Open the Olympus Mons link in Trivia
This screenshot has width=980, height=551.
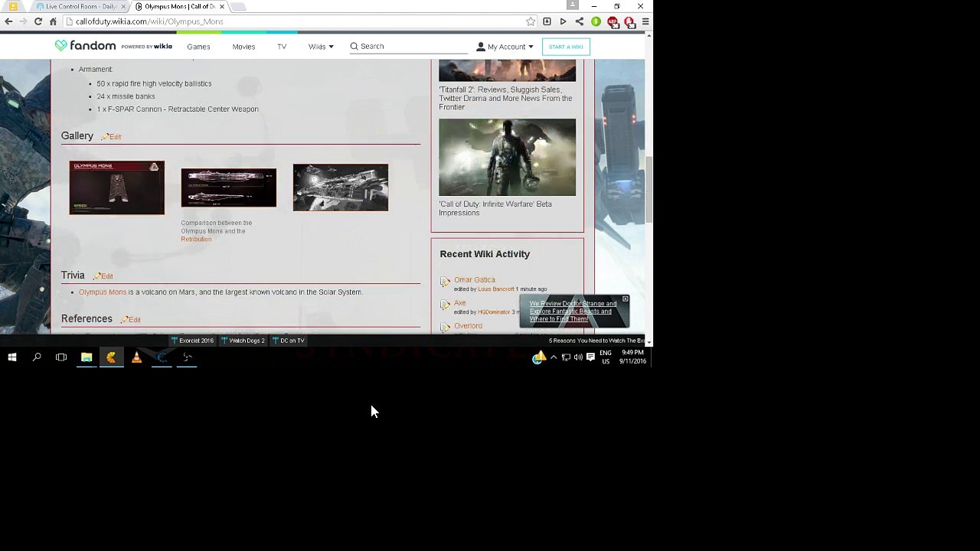[103, 292]
